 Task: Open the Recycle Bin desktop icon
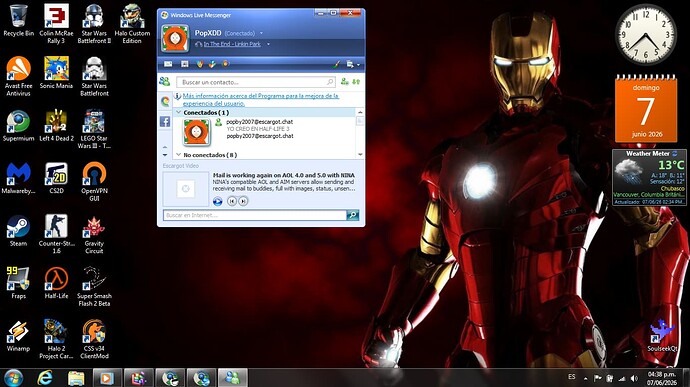point(18,21)
